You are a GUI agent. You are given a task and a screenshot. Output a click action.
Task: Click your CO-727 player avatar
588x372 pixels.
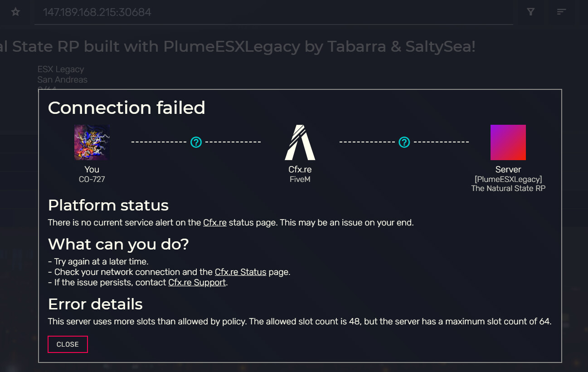(92, 142)
